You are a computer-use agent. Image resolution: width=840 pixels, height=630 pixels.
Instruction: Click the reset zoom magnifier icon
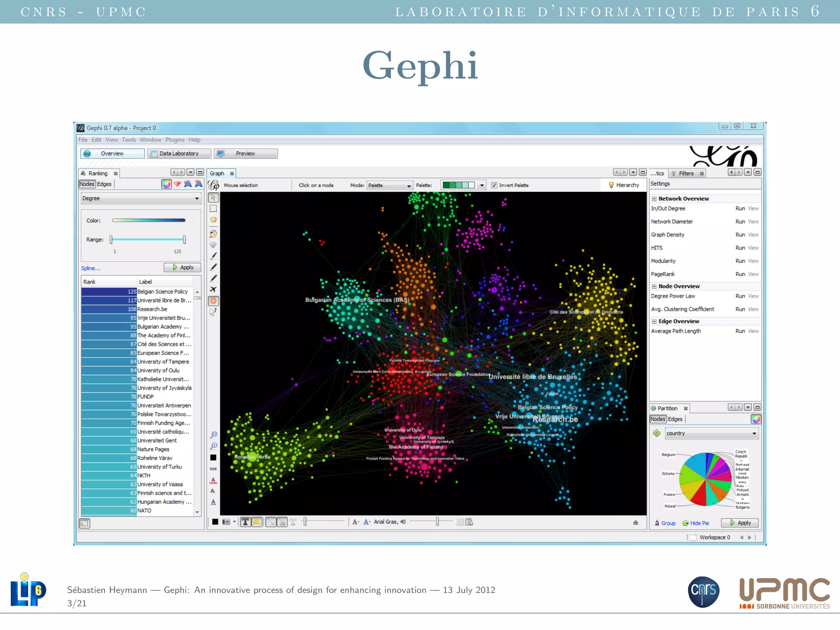click(x=213, y=446)
